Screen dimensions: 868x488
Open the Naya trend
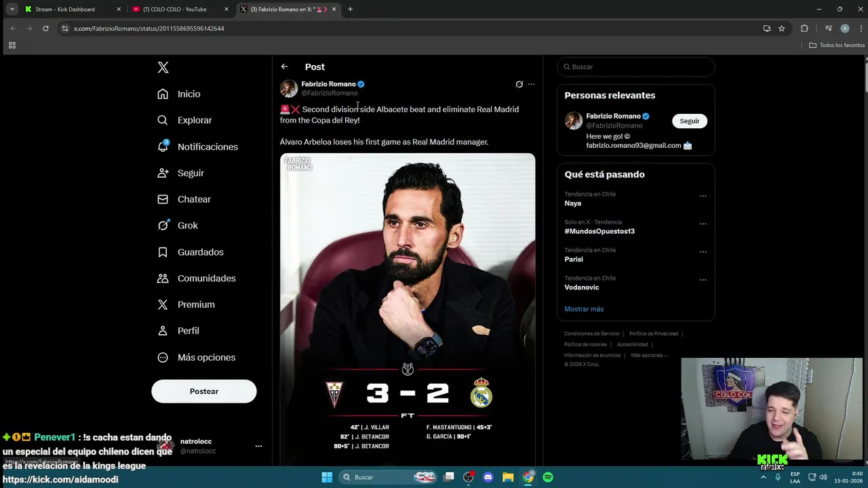(x=573, y=203)
